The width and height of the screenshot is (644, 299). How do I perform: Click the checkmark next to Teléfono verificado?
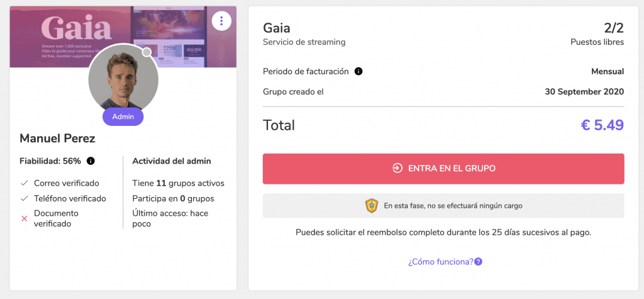click(25, 198)
